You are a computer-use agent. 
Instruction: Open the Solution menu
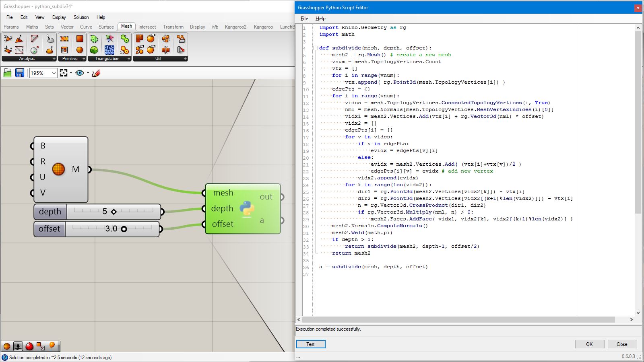pos(81,17)
